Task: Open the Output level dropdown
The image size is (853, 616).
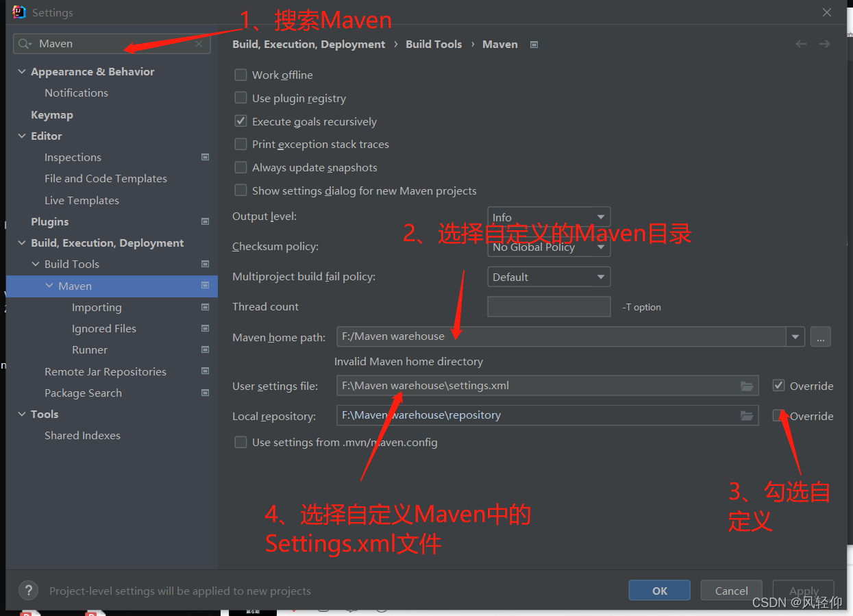Action: [548, 217]
